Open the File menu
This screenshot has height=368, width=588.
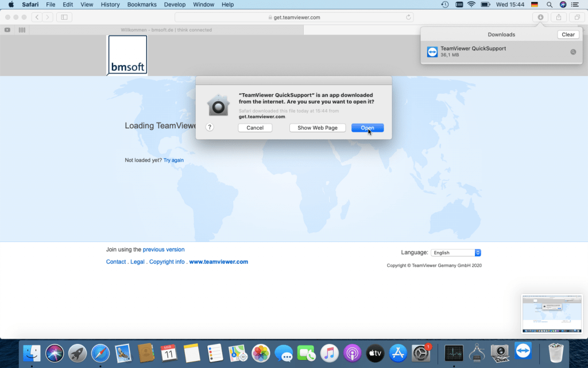[51, 5]
